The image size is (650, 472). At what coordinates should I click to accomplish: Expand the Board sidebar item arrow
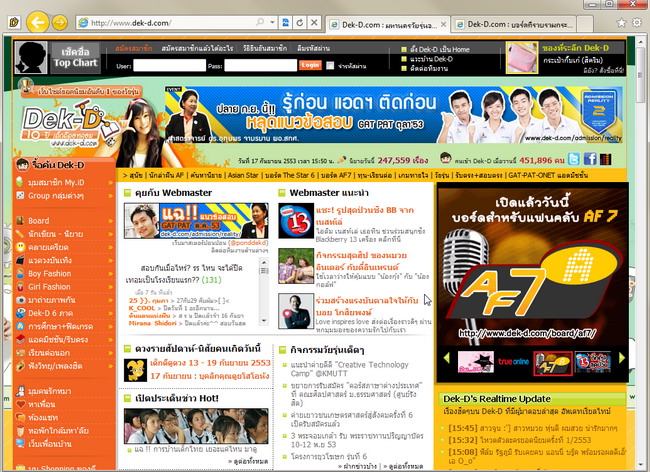[112, 221]
